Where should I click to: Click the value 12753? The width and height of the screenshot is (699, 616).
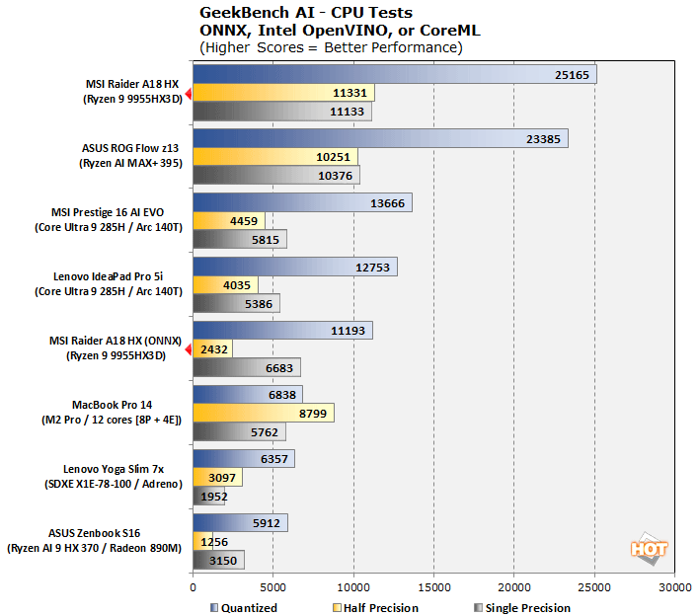[372, 268]
